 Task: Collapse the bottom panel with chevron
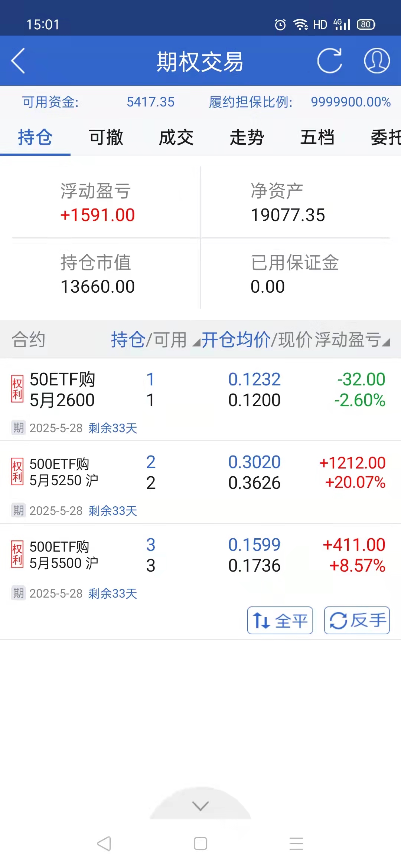tap(200, 806)
